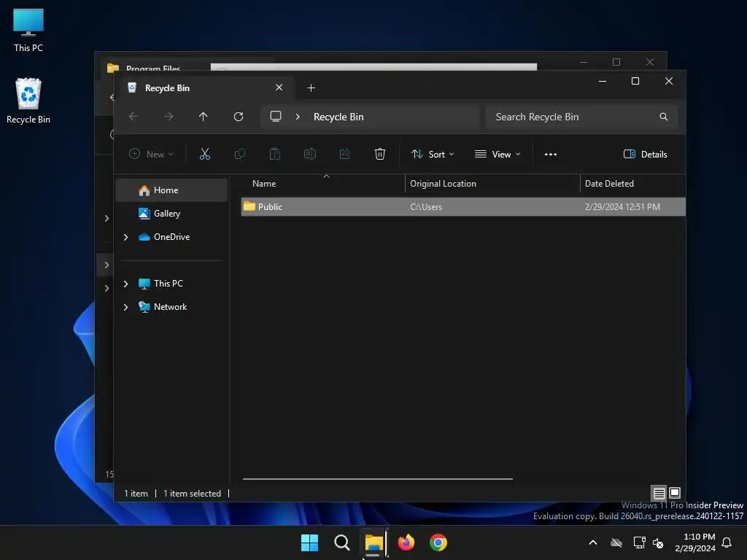Click the Recycle Bin tab
Image resolution: width=747 pixels, height=560 pixels.
205,88
